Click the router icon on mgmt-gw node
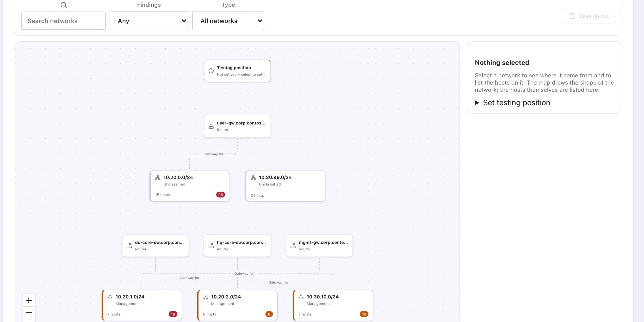The width and height of the screenshot is (644, 322). point(293,246)
